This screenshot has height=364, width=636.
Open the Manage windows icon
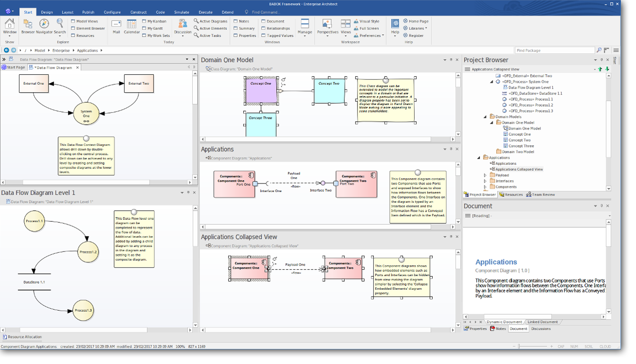[304, 24]
